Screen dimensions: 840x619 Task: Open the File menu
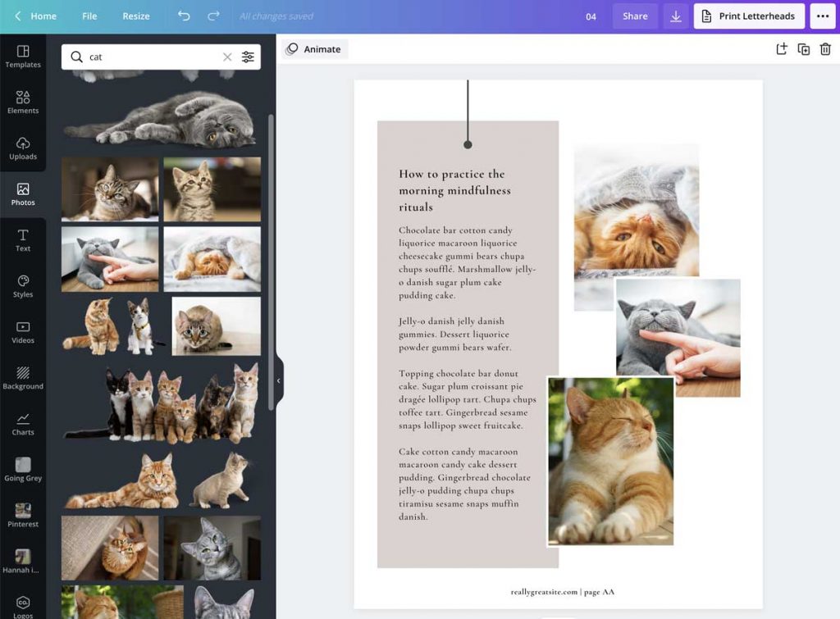pos(89,16)
